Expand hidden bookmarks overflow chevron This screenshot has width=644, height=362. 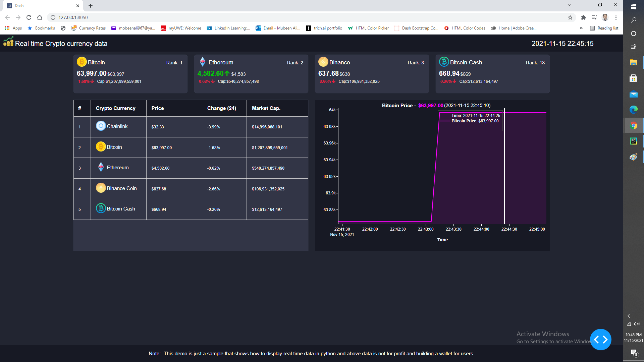pyautogui.click(x=581, y=28)
